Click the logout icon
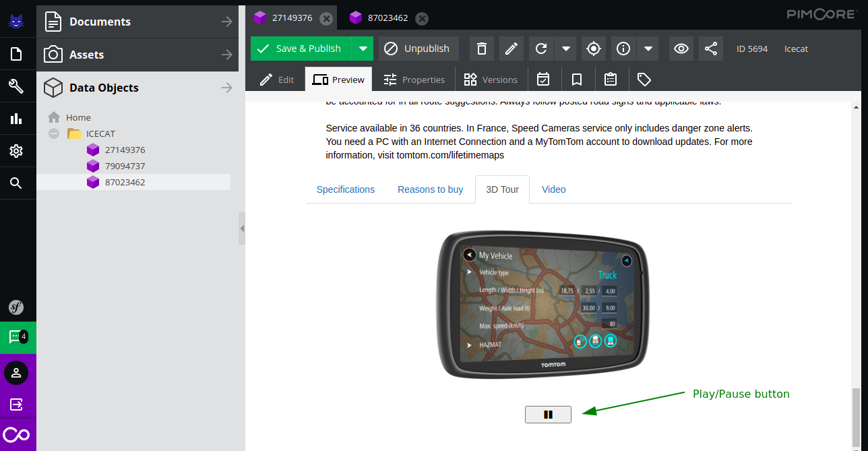This screenshot has height=451, width=868. [16, 404]
